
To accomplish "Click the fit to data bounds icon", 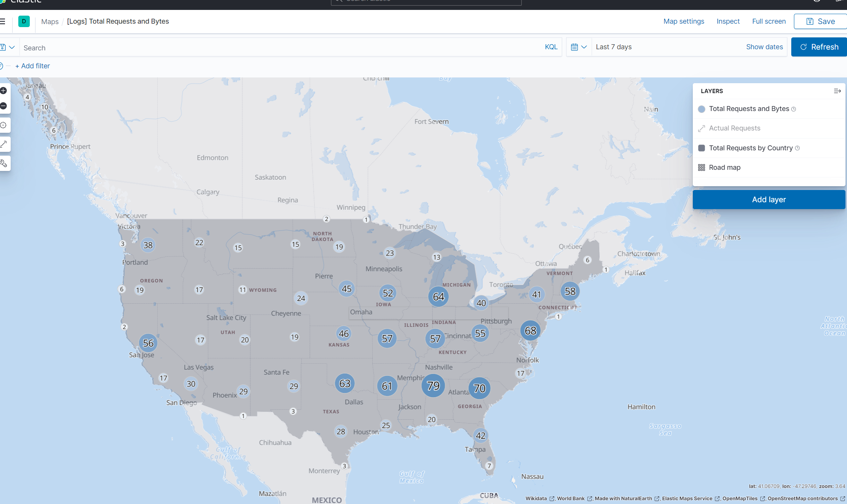I will click(4, 125).
